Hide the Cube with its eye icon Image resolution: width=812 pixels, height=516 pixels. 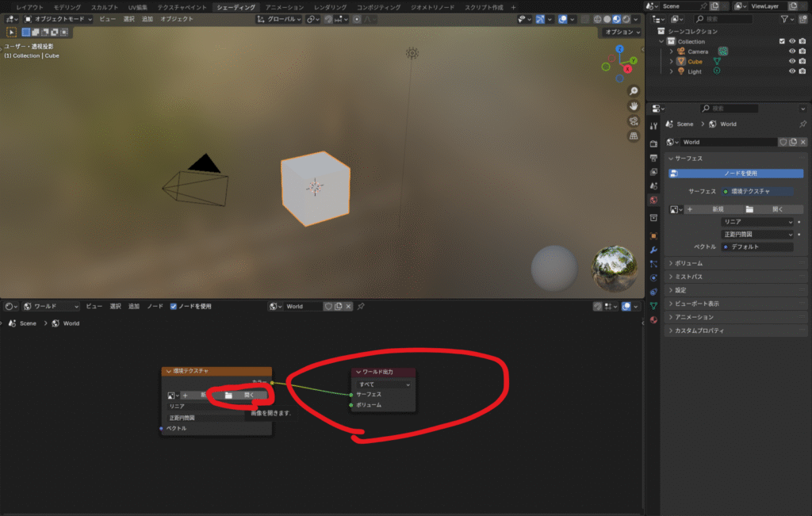point(792,62)
